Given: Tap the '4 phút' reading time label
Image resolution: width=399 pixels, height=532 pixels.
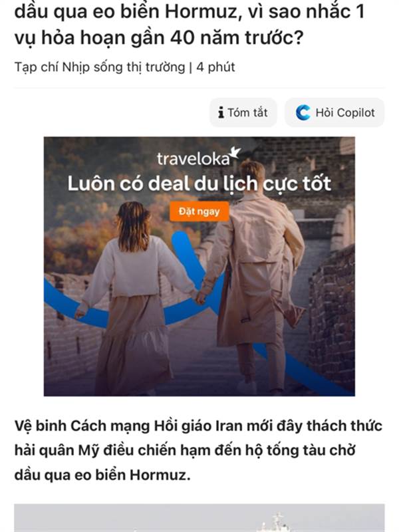Looking at the screenshot, I should click(x=215, y=67).
